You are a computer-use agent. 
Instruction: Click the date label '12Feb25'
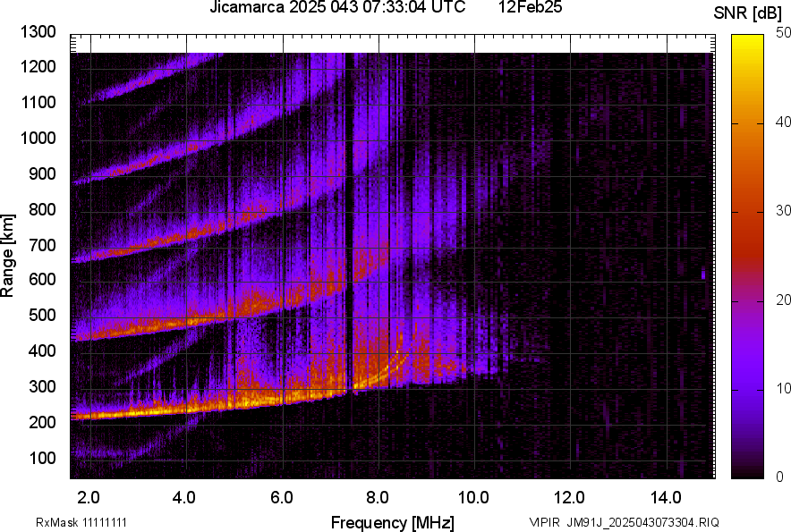coord(531,7)
